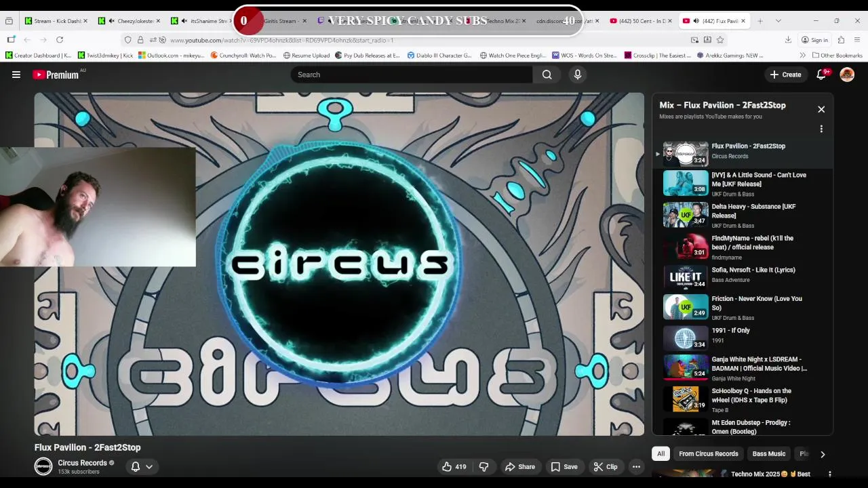This screenshot has height=488, width=868.
Task: Go to YouTube Premium home logo
Action: coord(56,75)
